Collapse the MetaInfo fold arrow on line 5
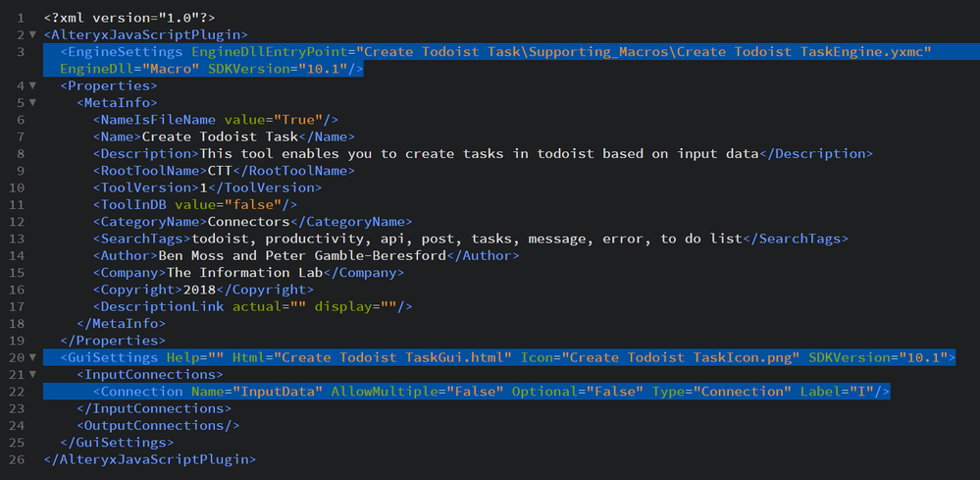This screenshot has height=480, width=980. (33, 102)
